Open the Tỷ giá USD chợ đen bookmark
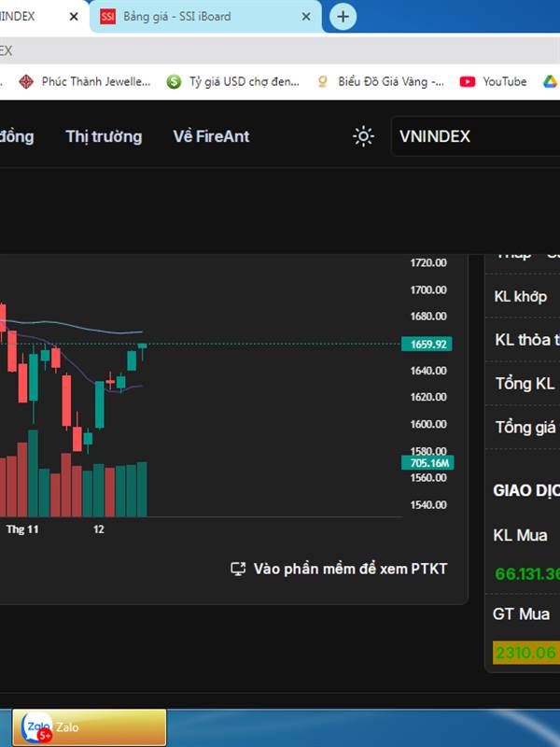 click(233, 82)
